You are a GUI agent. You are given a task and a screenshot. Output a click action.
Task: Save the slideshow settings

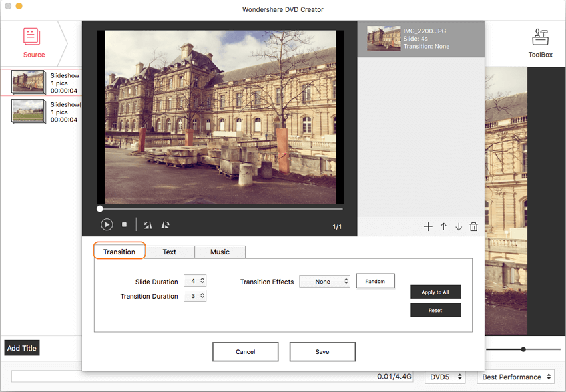click(322, 351)
